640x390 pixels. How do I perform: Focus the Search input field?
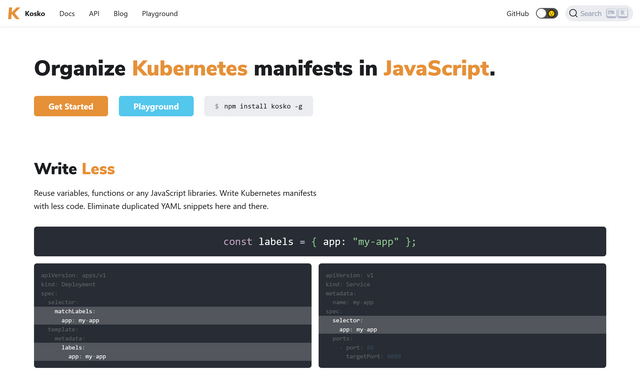click(599, 13)
